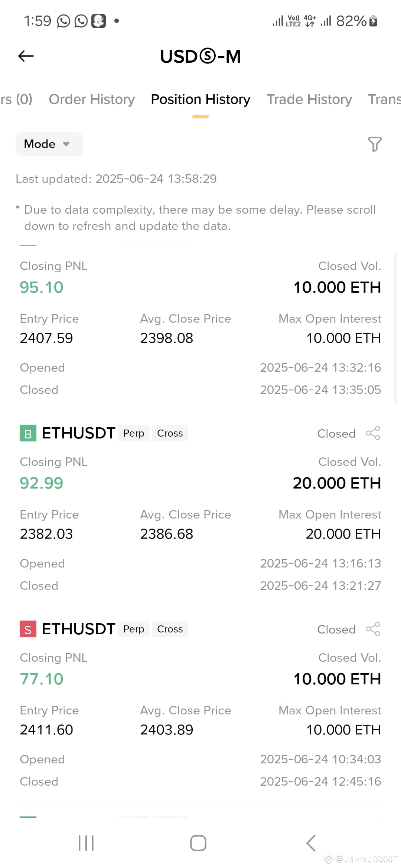Tap the green B buy badge

pos(28,433)
